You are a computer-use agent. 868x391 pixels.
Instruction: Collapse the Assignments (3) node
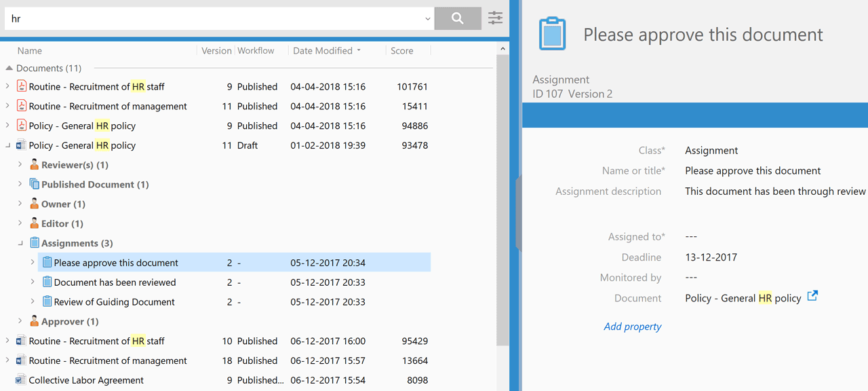tap(20, 243)
